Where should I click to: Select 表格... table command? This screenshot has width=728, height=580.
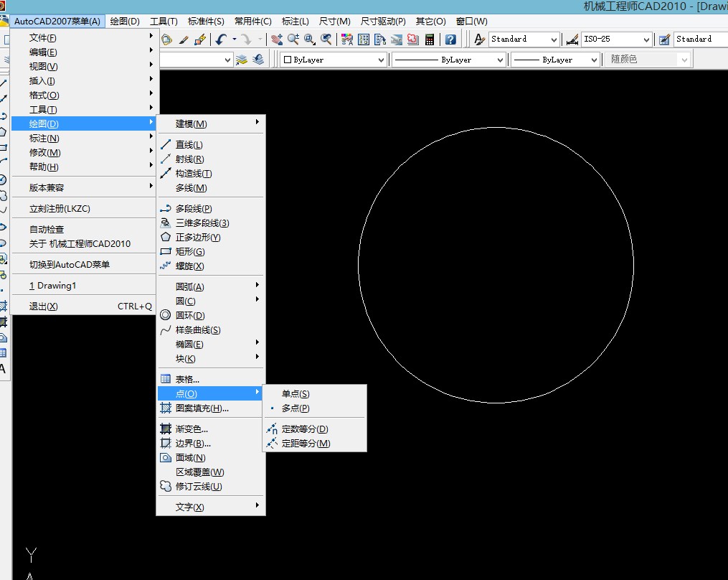pos(212,379)
